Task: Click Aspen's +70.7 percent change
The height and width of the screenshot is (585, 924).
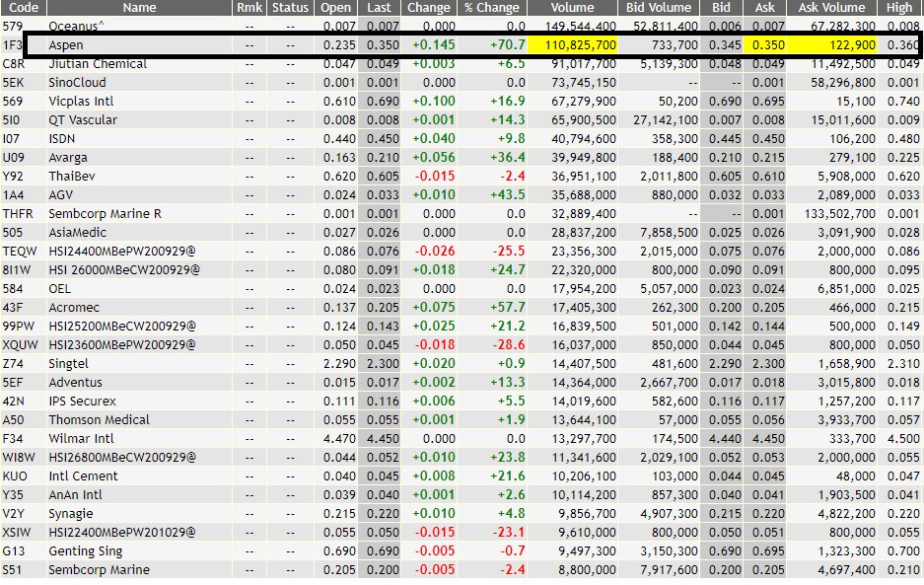Action: pos(508,44)
